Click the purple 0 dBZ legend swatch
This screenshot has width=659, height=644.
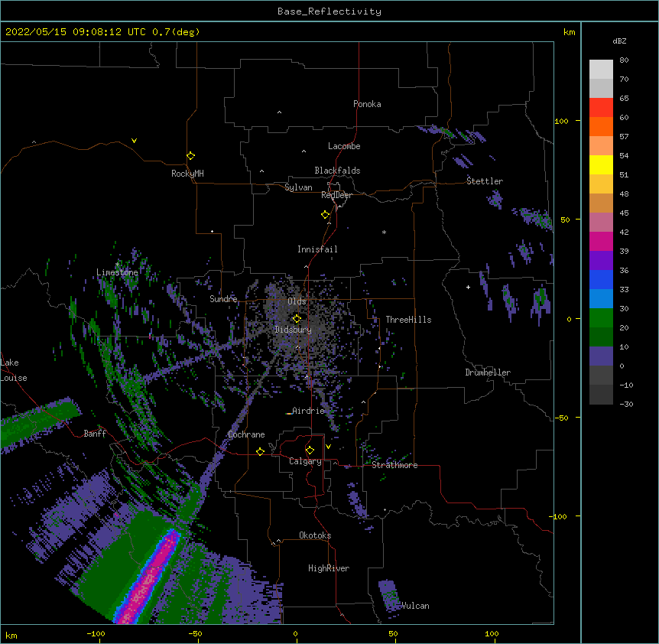pyautogui.click(x=601, y=356)
